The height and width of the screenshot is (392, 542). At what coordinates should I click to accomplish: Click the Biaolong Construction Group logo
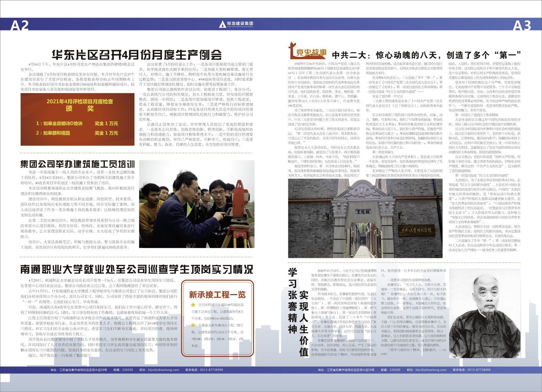pyautogui.click(x=236, y=24)
